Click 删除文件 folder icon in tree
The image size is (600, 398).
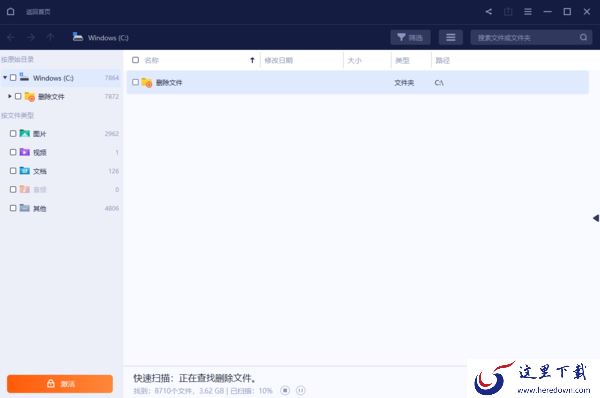click(x=30, y=96)
